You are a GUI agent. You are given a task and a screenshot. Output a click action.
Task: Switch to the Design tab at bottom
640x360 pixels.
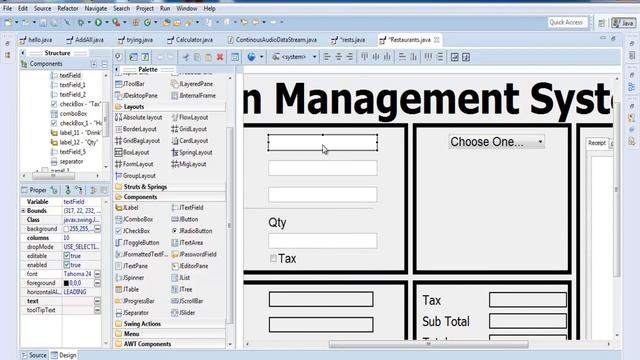(64, 355)
